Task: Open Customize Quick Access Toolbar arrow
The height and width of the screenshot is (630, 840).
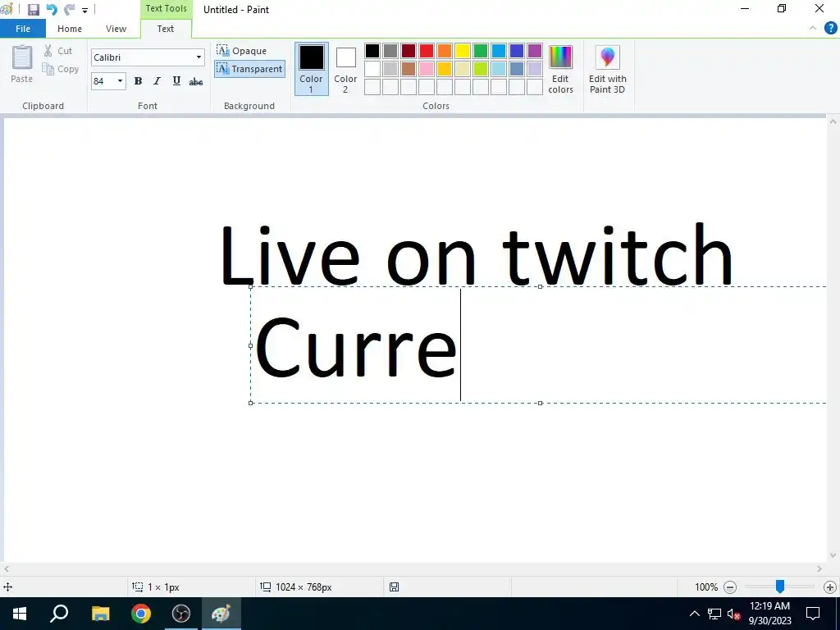Action: pyautogui.click(x=84, y=10)
